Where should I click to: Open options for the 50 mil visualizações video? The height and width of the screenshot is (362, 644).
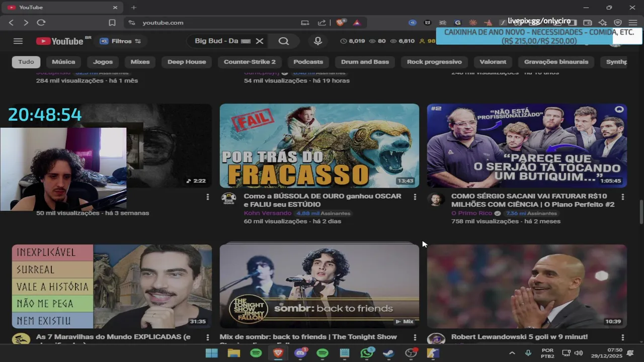click(207, 197)
